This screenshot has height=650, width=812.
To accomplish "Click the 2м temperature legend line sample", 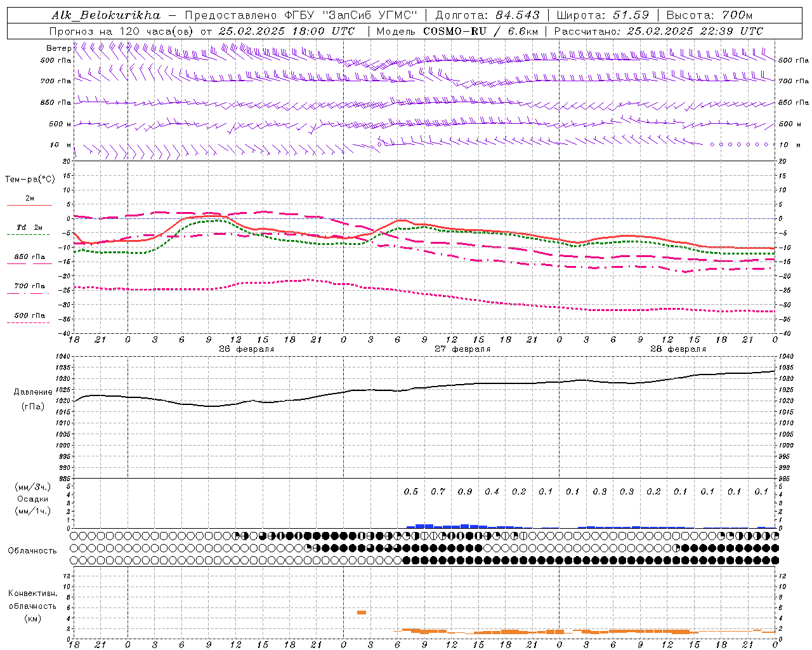I will point(29,205).
